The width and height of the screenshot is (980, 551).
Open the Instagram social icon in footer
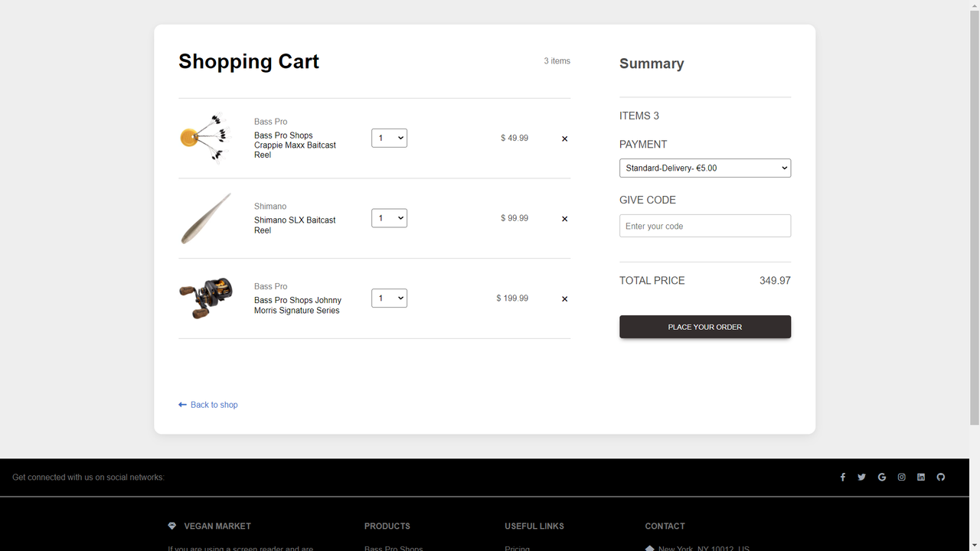click(x=902, y=477)
